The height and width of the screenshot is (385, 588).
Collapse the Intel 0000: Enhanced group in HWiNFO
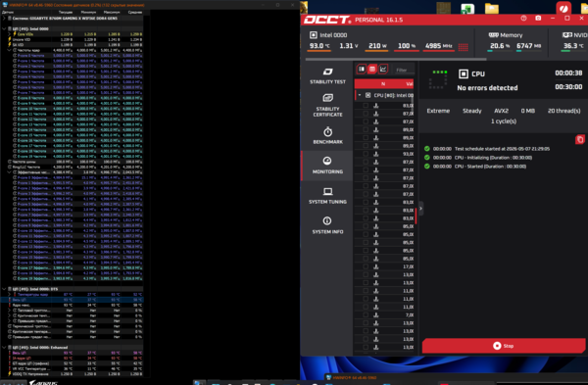pos(4,348)
